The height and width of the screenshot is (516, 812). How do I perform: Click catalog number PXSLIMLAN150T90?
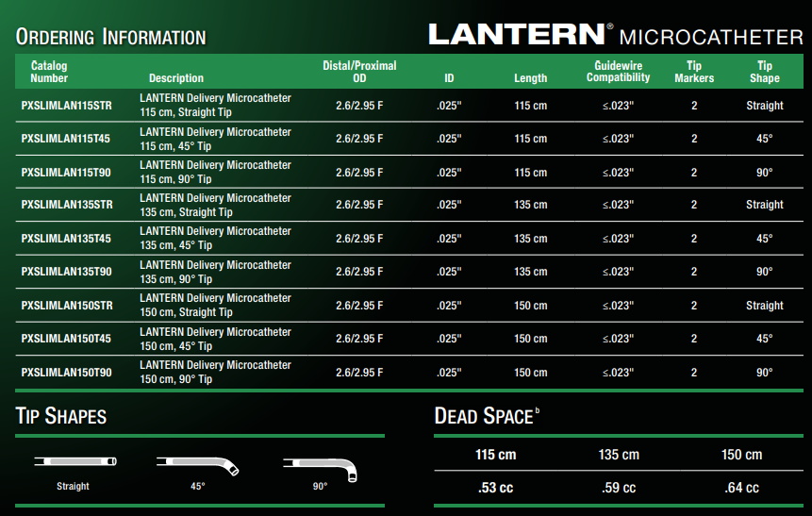pyautogui.click(x=66, y=373)
